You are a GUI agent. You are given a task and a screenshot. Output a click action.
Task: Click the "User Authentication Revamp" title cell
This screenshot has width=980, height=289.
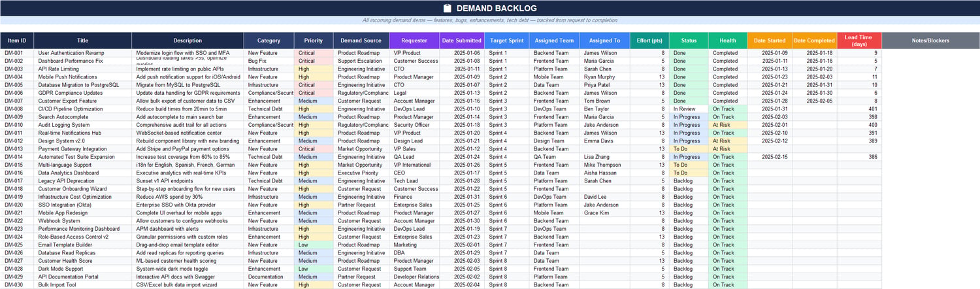83,53
